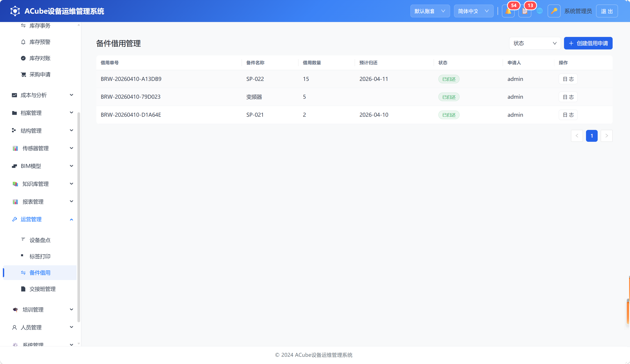
Task: Open the notification bell with 54 alerts
Action: pos(508,11)
